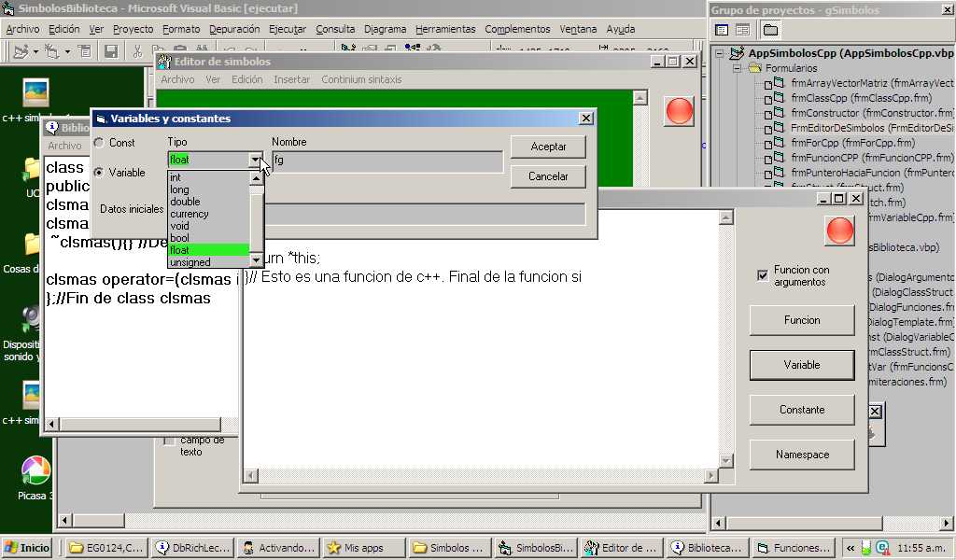
Task: Click the Add Standard EXE Project toolbar icon
Action: click(21, 51)
